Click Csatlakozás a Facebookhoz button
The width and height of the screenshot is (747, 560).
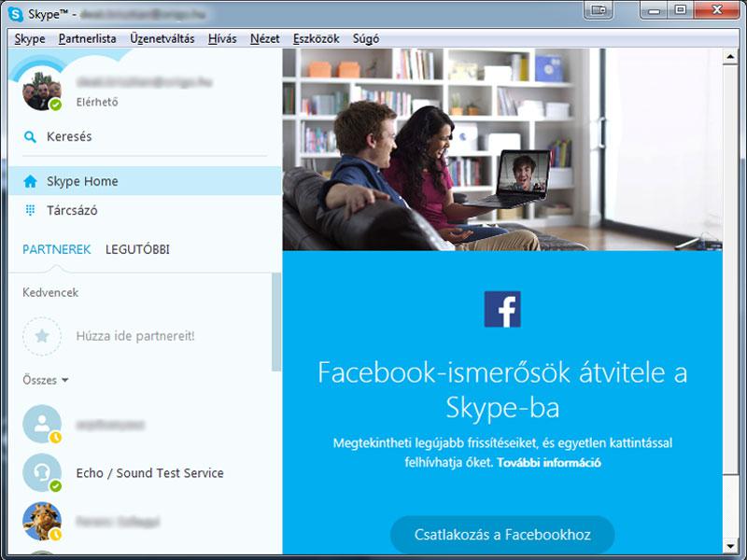pyautogui.click(x=502, y=534)
